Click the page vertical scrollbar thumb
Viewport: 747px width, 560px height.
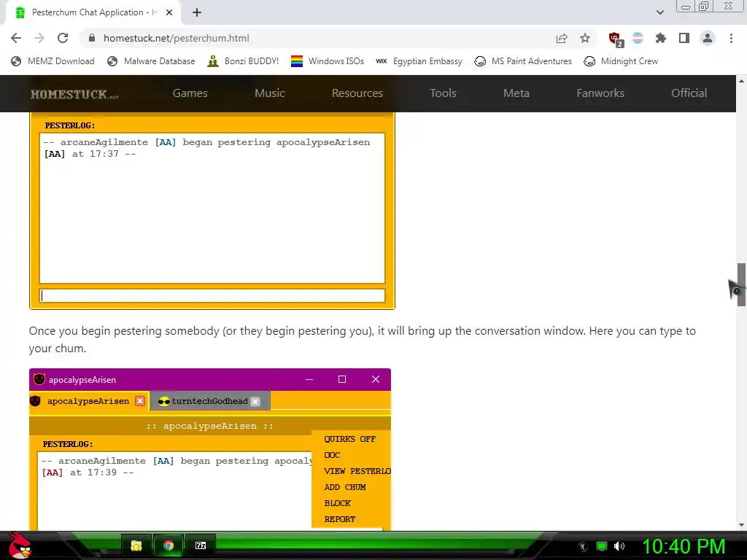tap(741, 284)
